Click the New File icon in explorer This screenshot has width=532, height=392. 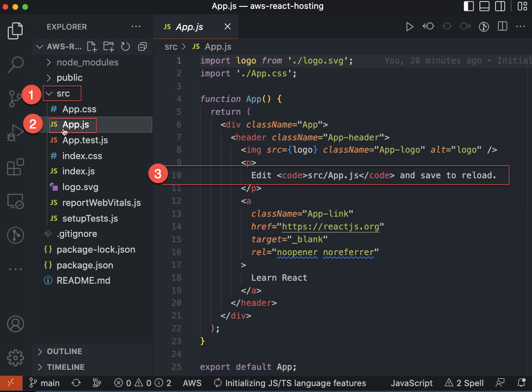[x=92, y=46]
